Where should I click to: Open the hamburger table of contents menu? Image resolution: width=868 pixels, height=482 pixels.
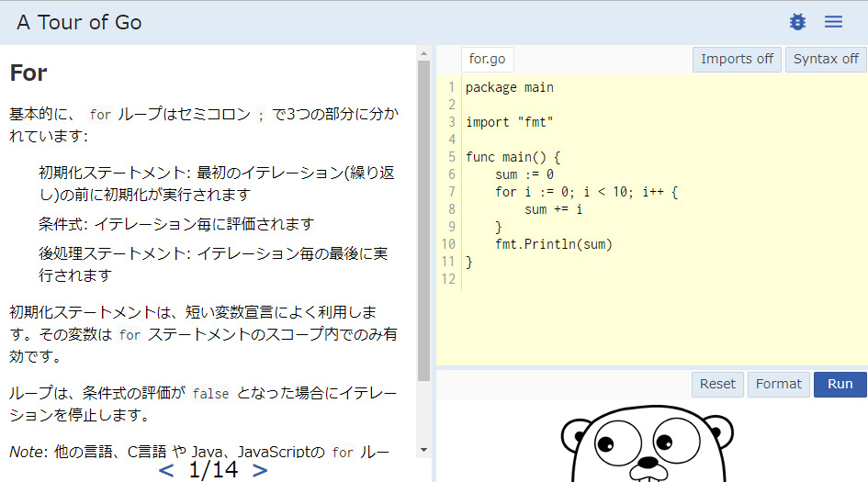833,22
